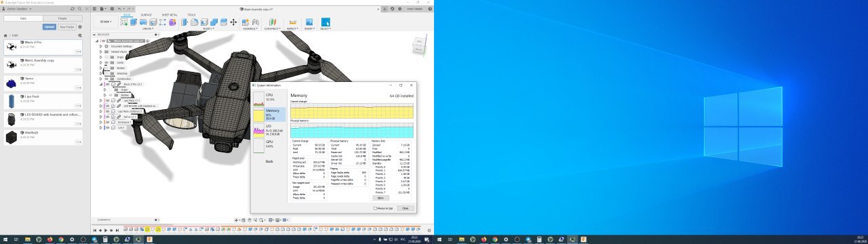The image size is (868, 244).
Task: Select the Revolve tool icon
Action: click(x=143, y=22)
